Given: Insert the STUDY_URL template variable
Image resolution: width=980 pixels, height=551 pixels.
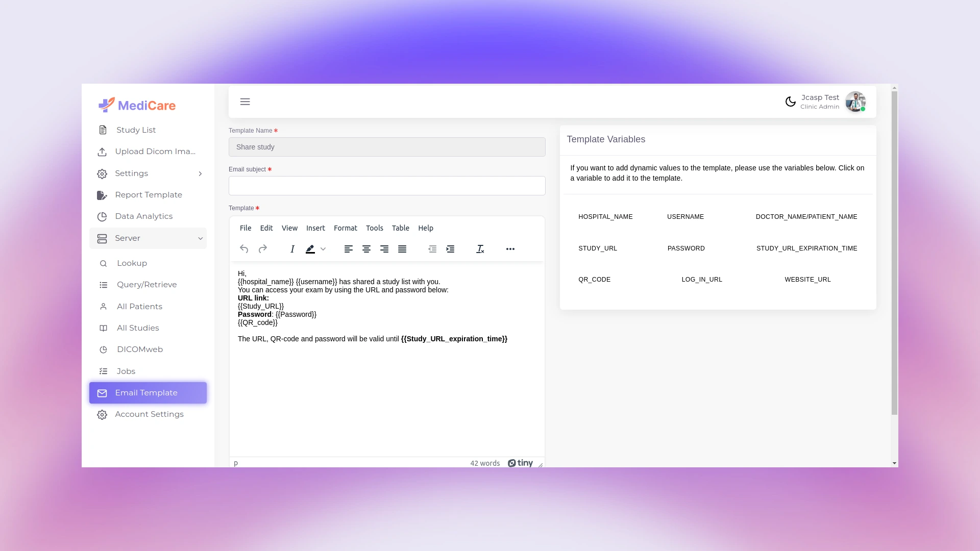Looking at the screenshot, I should tap(598, 248).
